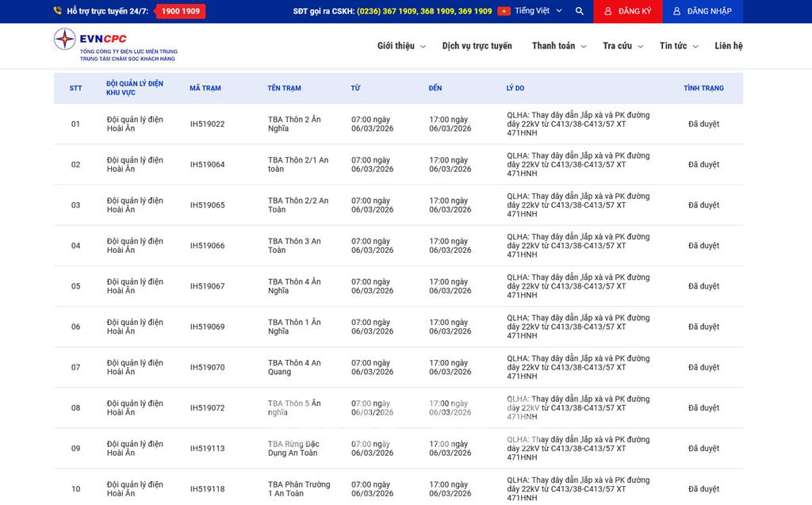Click the user icon beside ĐĂNG NHẬP

click(677, 11)
